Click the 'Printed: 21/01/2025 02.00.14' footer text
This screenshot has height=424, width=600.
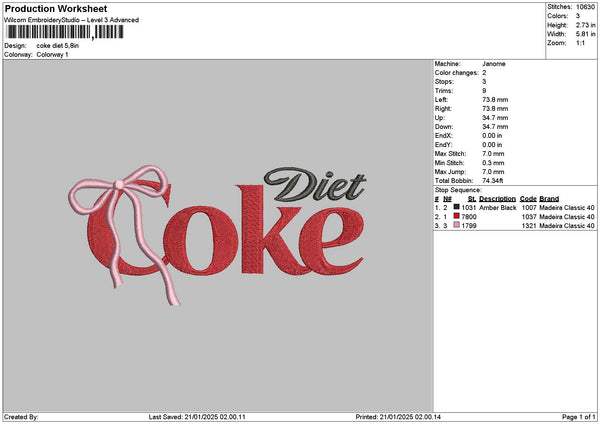pyautogui.click(x=398, y=417)
